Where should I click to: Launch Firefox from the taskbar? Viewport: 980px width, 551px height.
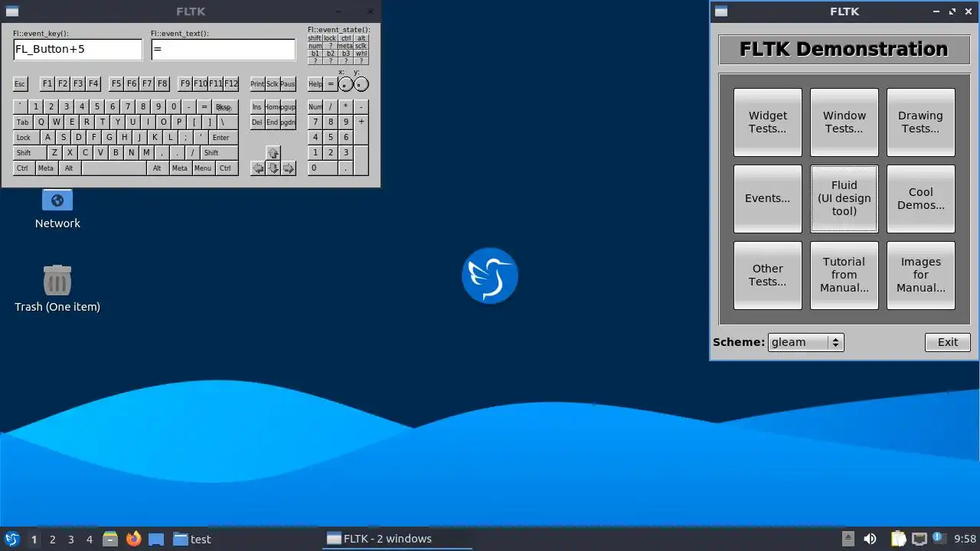tap(133, 539)
